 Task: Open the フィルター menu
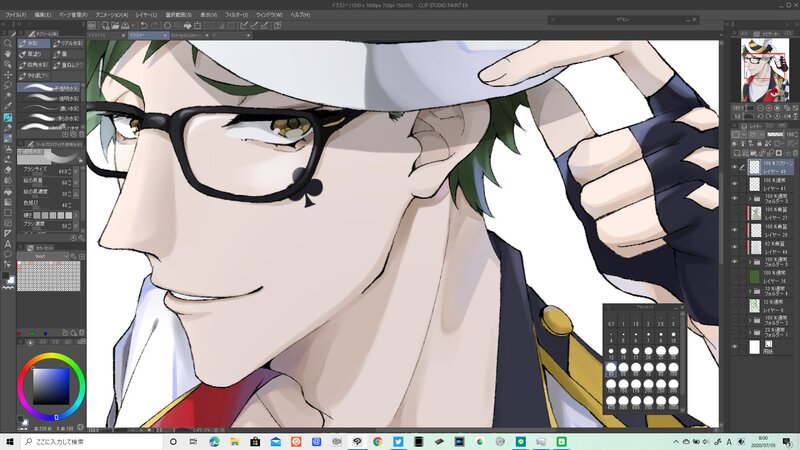point(236,15)
